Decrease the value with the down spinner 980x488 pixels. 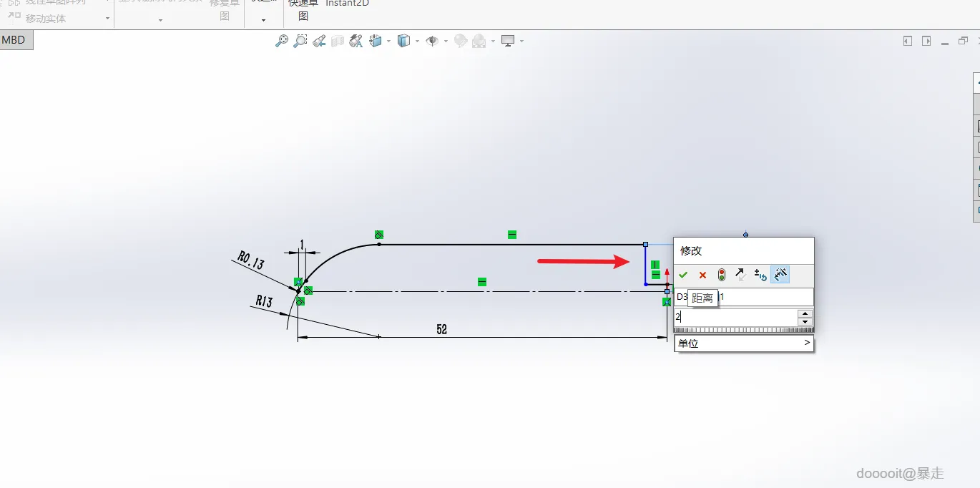(x=805, y=321)
